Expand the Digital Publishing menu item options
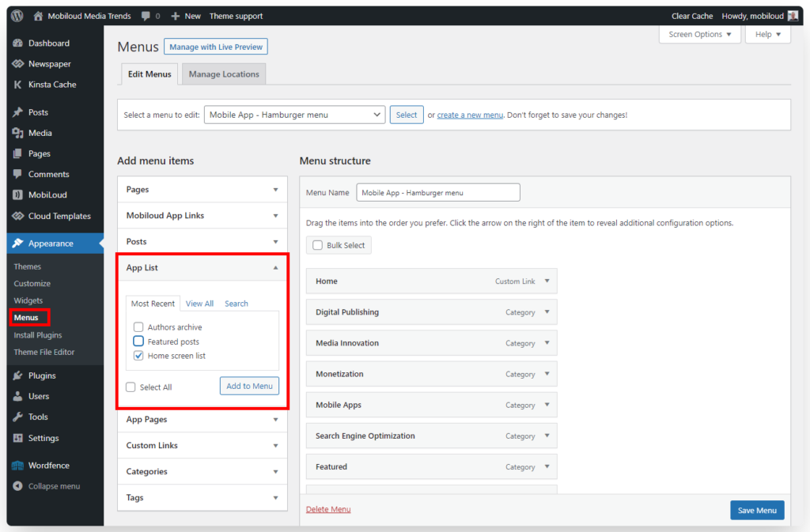This screenshot has height=532, width=810. [x=547, y=311]
